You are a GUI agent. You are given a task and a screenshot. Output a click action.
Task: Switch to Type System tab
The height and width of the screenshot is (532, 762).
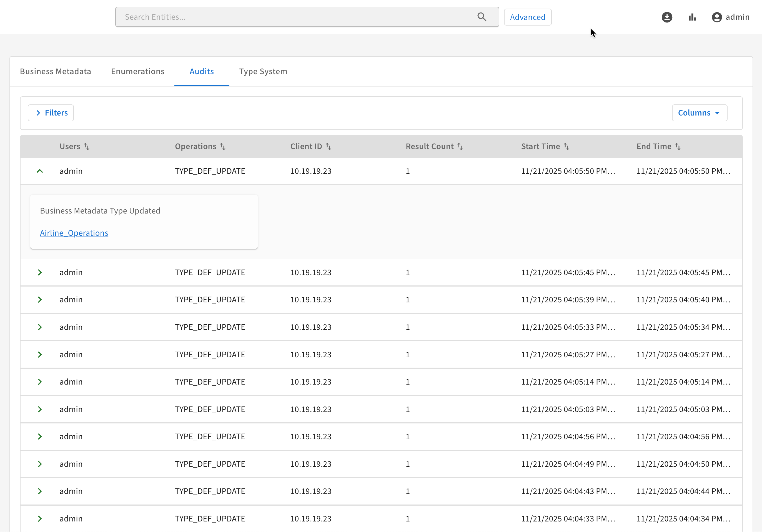coord(263,71)
